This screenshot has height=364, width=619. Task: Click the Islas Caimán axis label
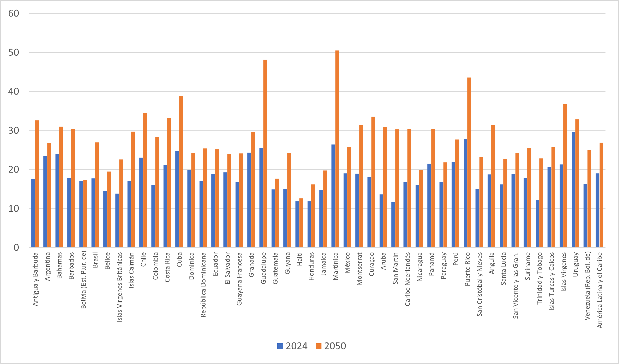131,270
